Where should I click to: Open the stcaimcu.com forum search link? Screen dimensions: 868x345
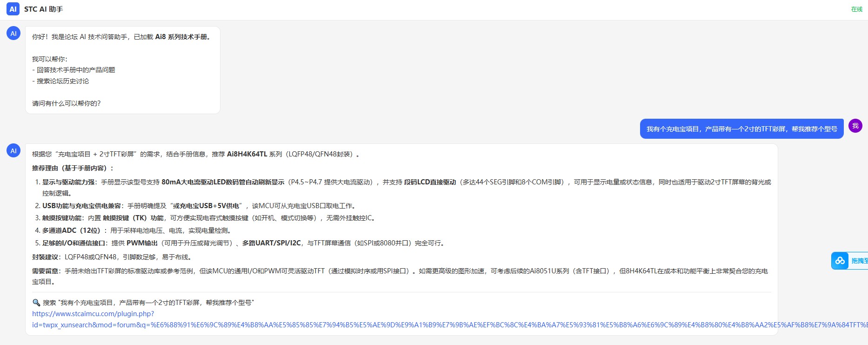click(x=447, y=319)
